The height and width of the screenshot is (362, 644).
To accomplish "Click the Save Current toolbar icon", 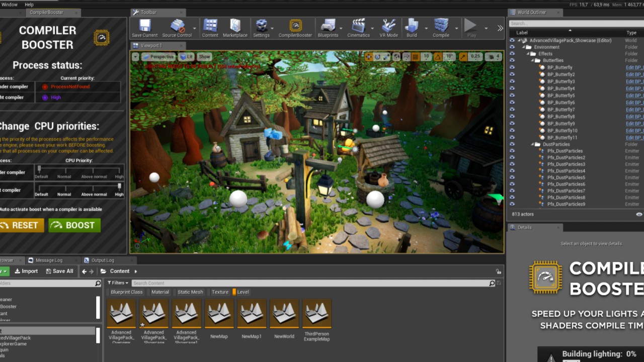I will 144,28.
